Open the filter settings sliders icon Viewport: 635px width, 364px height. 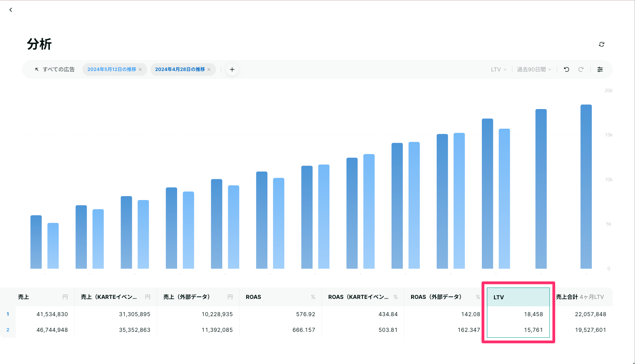(x=600, y=69)
